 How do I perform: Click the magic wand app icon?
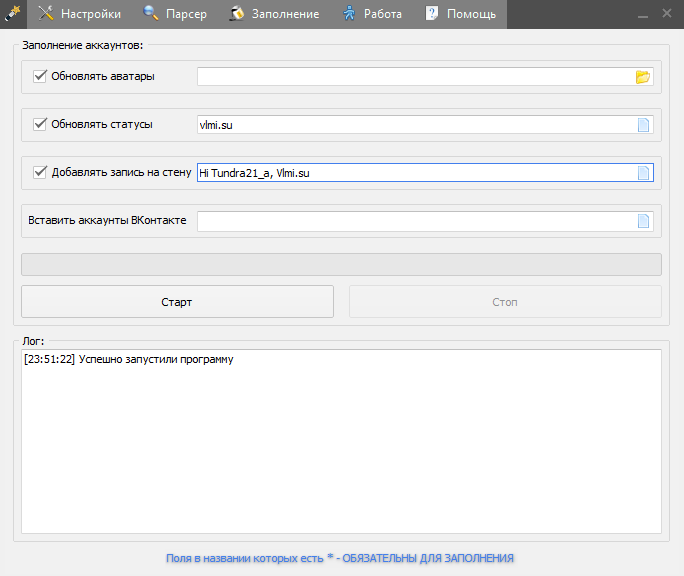tap(13, 13)
